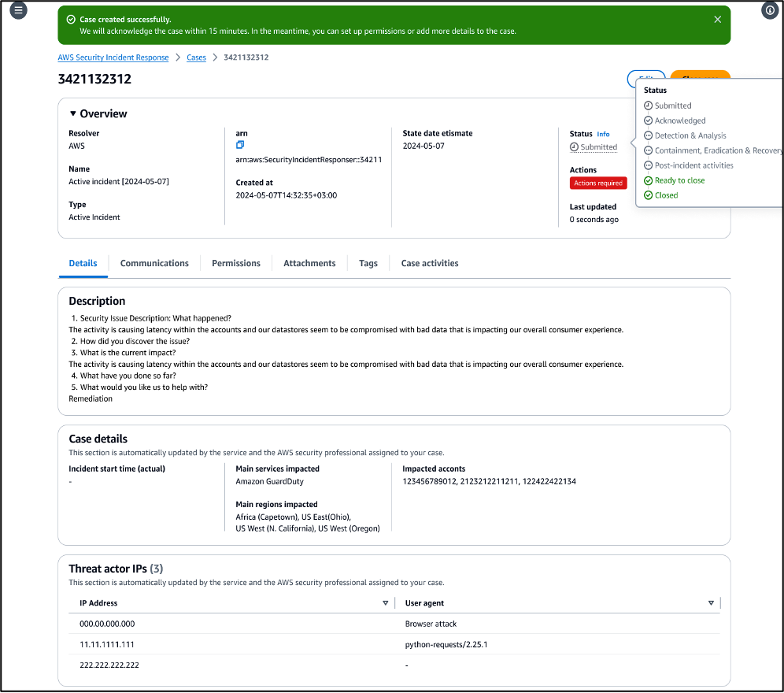
Task: Click the Status Info link
Action: pos(603,134)
